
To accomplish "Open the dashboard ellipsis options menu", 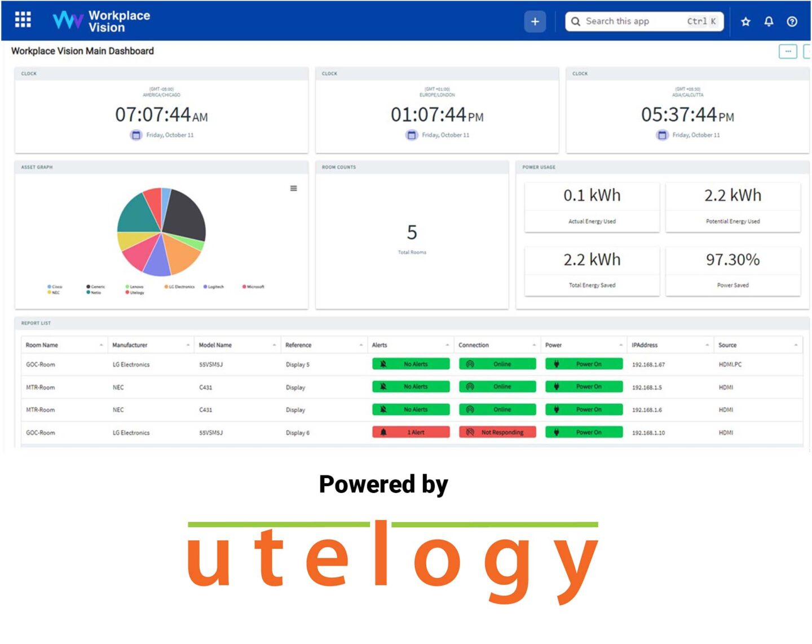I will [787, 51].
